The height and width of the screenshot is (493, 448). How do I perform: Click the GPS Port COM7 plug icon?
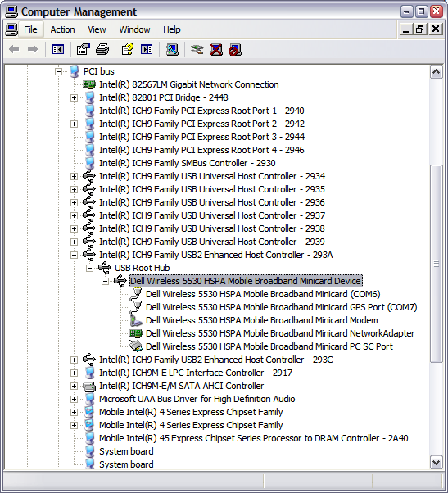pos(136,307)
